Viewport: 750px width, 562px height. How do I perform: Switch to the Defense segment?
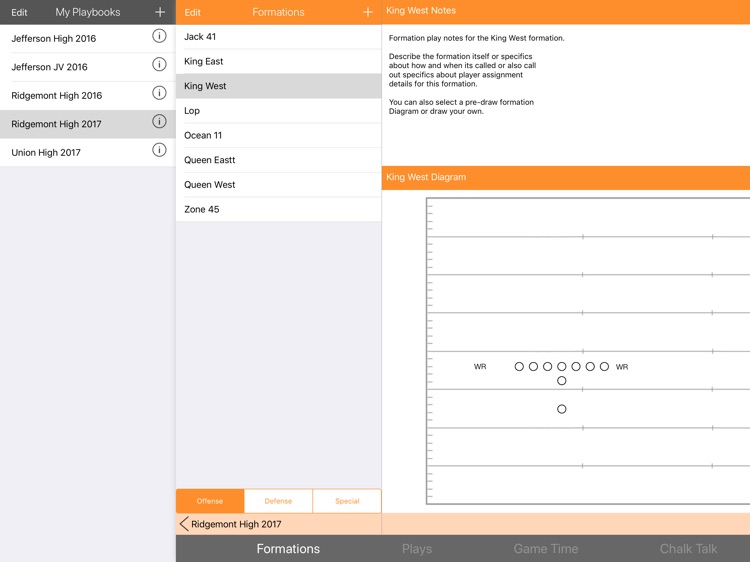click(x=278, y=501)
